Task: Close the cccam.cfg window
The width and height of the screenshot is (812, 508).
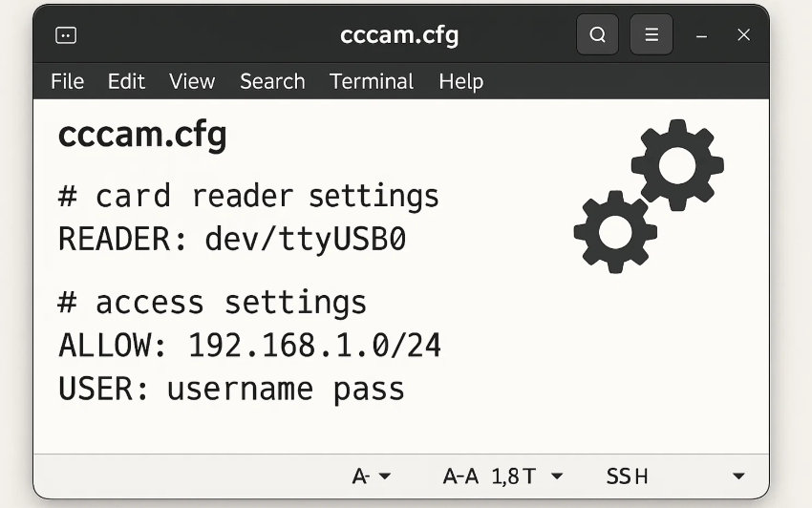Action: pos(743,34)
